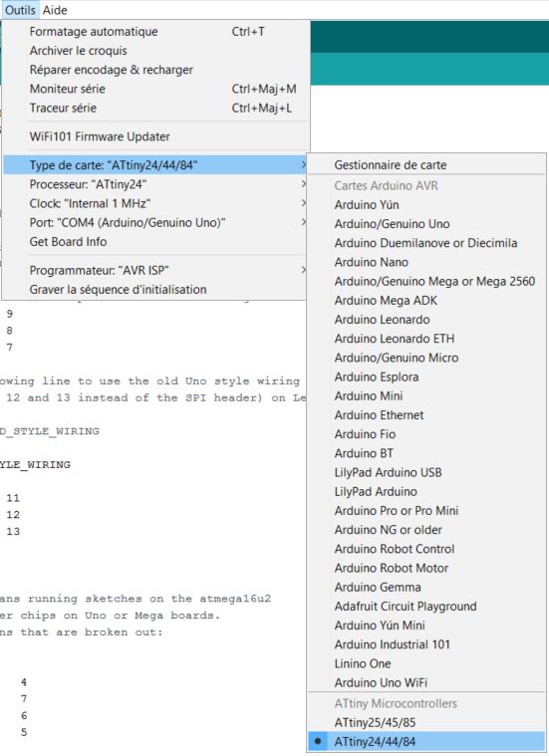Click the selected ATtiny24/44/84 bullet
The width and height of the screenshot is (549, 756).
pos(318,741)
